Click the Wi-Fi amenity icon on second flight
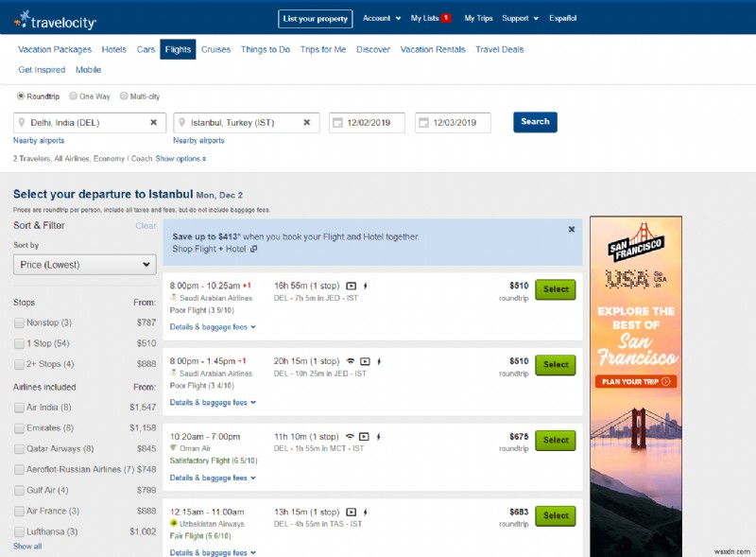The height and width of the screenshot is (557, 756). click(x=350, y=360)
